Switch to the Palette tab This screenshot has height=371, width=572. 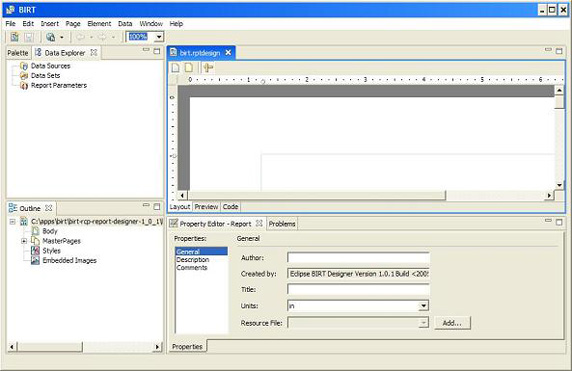(x=18, y=53)
